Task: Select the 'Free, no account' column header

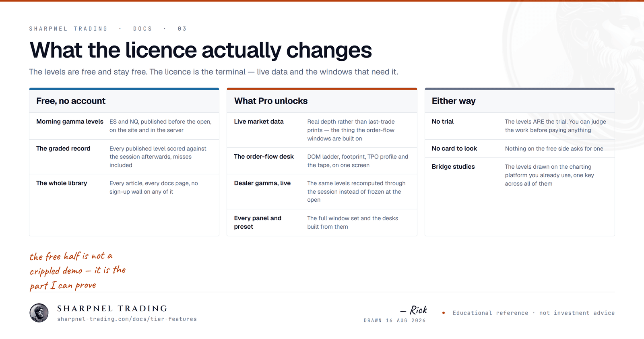Action: [124, 101]
